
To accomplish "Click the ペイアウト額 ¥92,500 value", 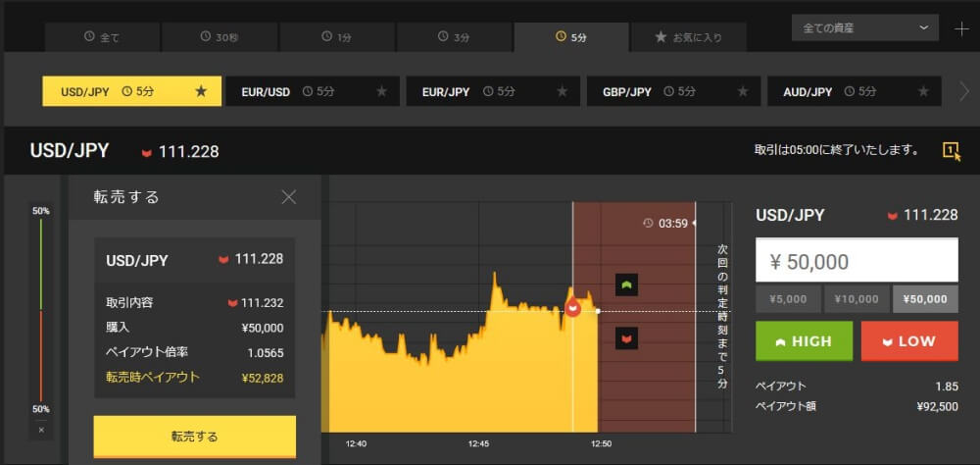I will coord(937,407).
